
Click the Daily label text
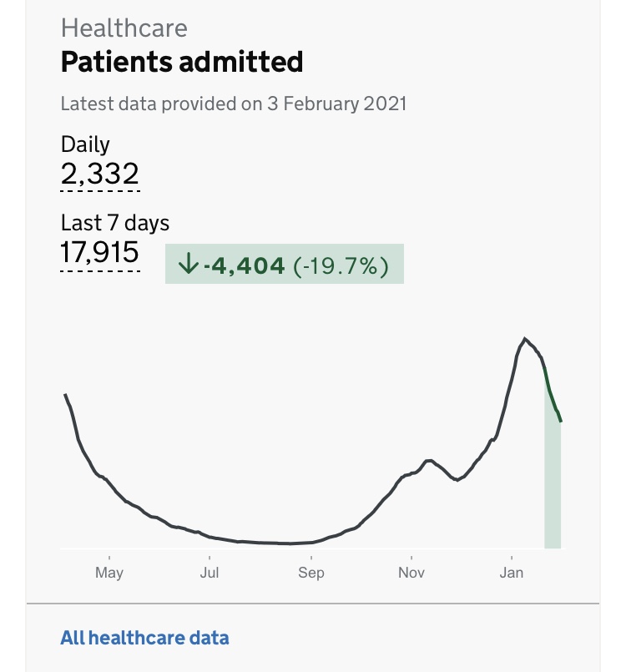click(85, 144)
